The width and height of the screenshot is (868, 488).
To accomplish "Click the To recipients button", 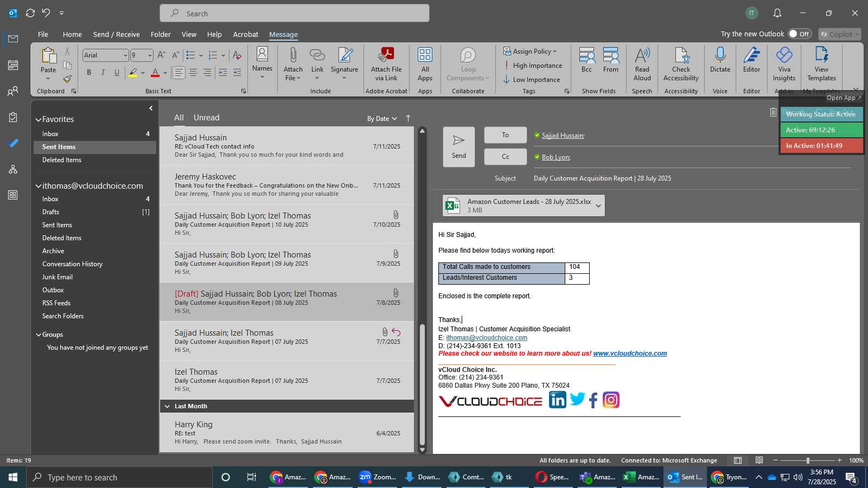I will (x=506, y=135).
